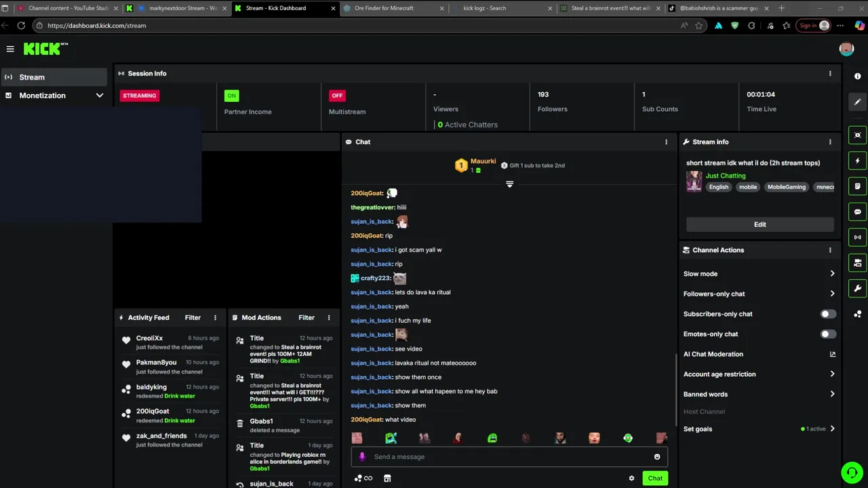868x488 pixels.
Task: Open Channel Actions three-dot menu
Action: click(x=830, y=250)
